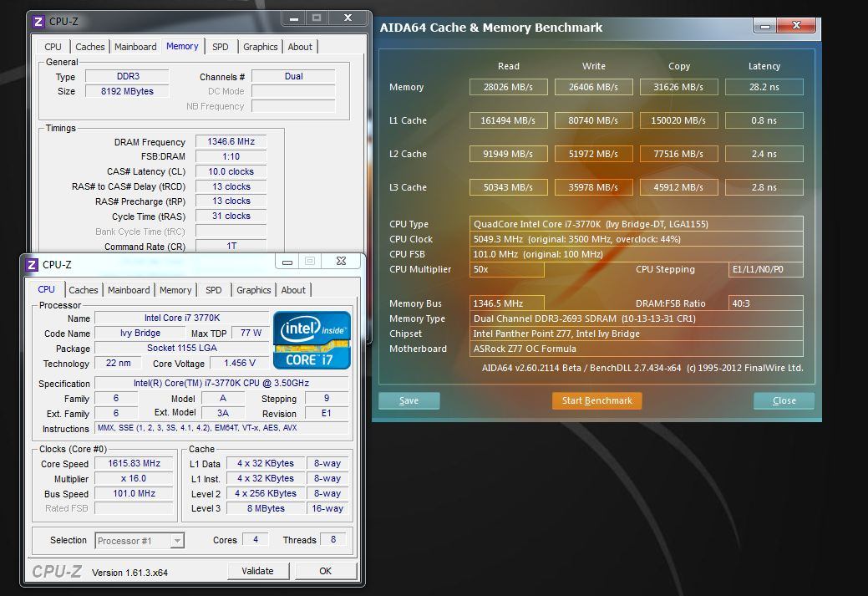Open SPD tab in front CPU-Z window
This screenshot has width=868, height=596.
(x=214, y=290)
